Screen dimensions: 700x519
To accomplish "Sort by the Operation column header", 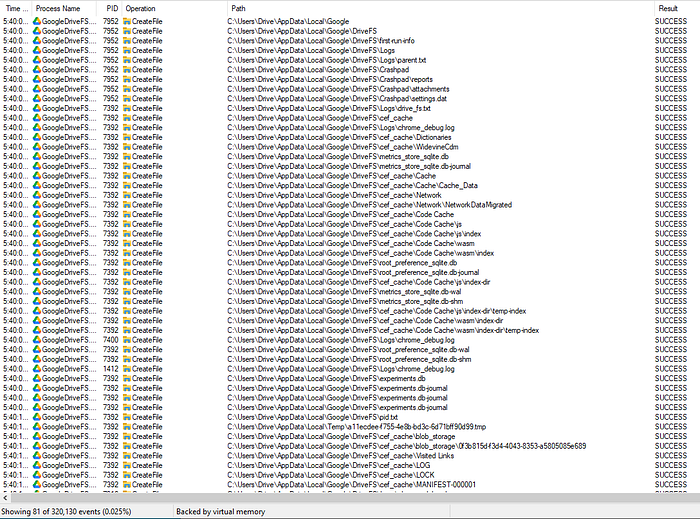I will 175,8.
